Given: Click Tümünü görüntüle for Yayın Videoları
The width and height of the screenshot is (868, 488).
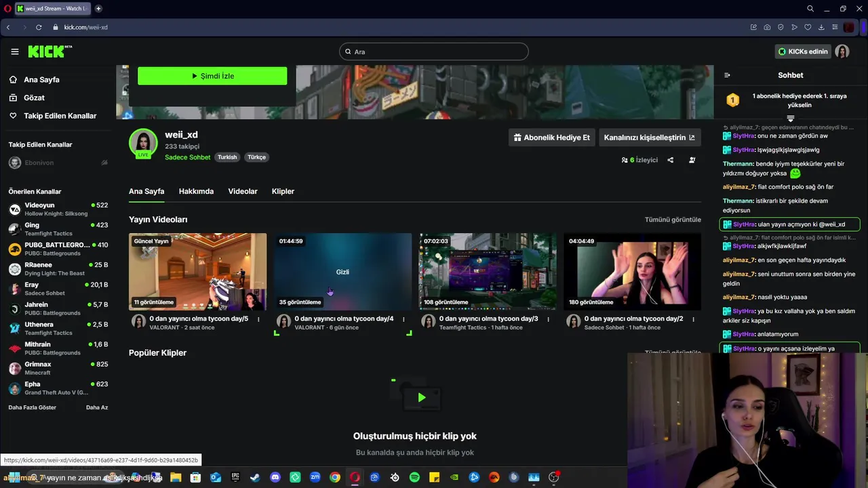Looking at the screenshot, I should click(x=673, y=220).
